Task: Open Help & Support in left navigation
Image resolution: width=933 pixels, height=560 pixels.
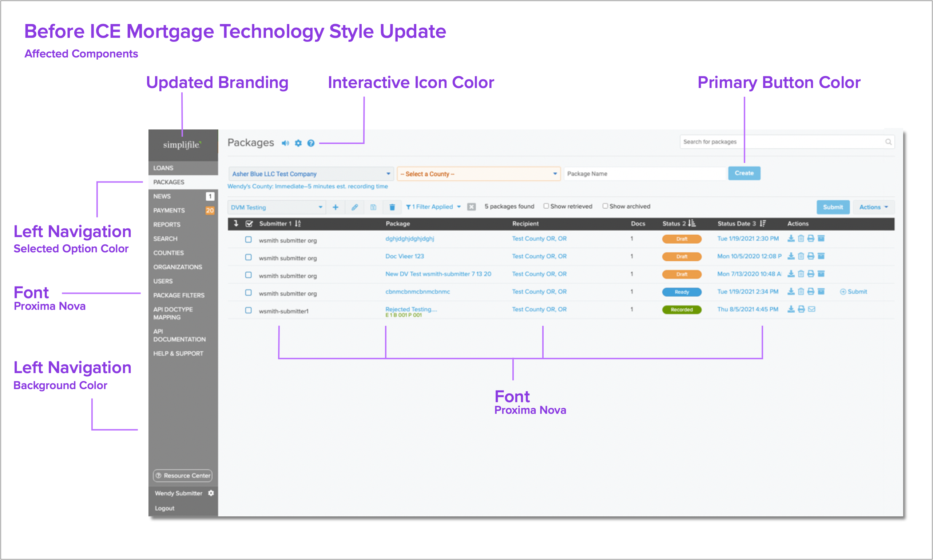Action: 183,353
